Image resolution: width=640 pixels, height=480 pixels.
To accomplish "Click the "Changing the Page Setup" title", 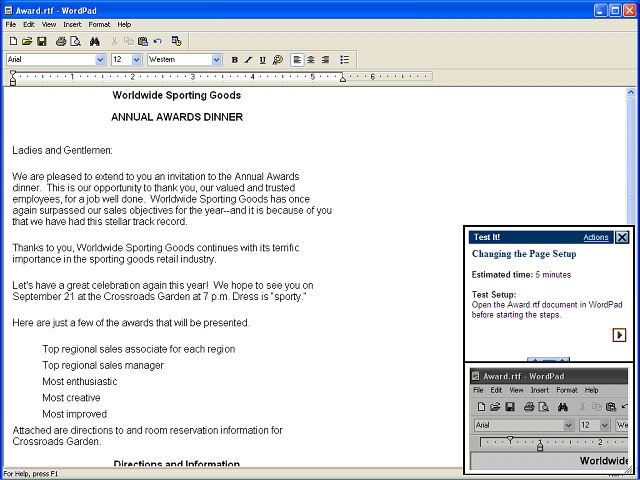I will pos(524,254).
